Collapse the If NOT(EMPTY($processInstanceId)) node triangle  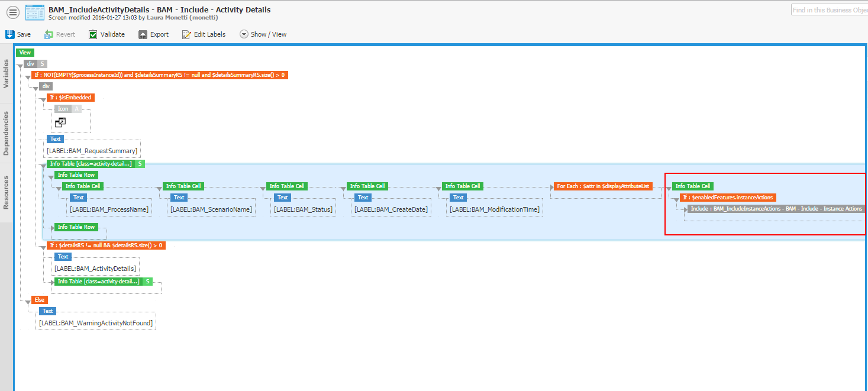[x=27, y=76]
